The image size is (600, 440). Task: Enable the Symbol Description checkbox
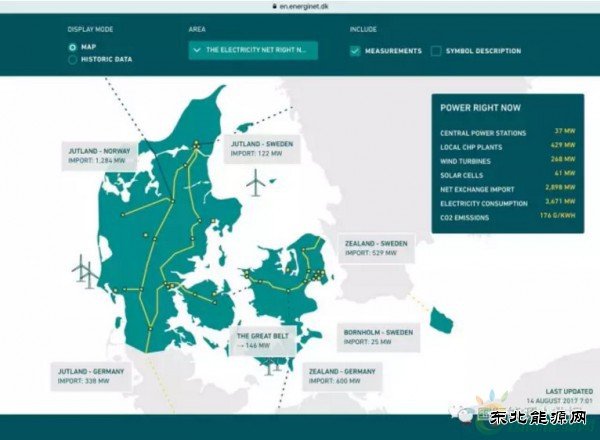click(x=436, y=50)
